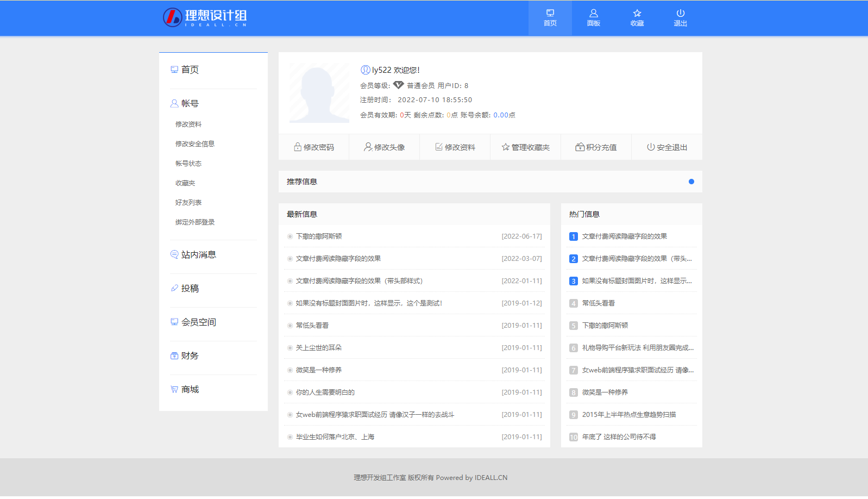Click the 修改头像 button
The width and height of the screenshot is (868, 499).
pyautogui.click(x=385, y=147)
